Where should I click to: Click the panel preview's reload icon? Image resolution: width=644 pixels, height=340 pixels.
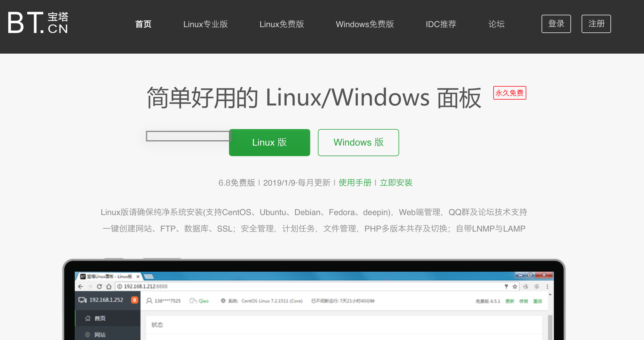pos(99,286)
